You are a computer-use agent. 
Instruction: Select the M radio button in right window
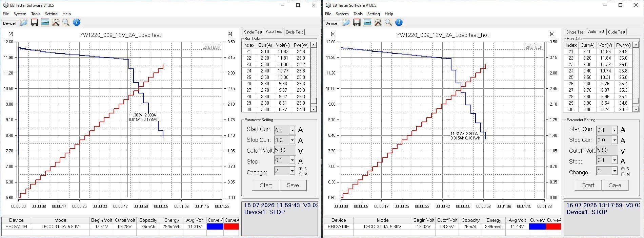(x=623, y=174)
